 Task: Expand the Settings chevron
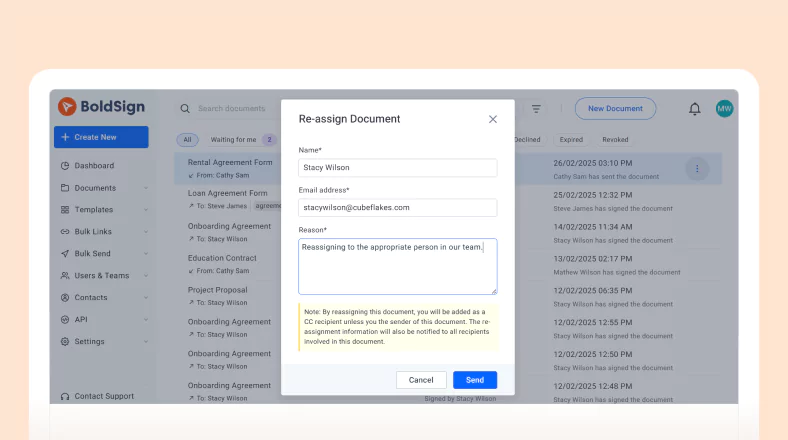click(146, 342)
